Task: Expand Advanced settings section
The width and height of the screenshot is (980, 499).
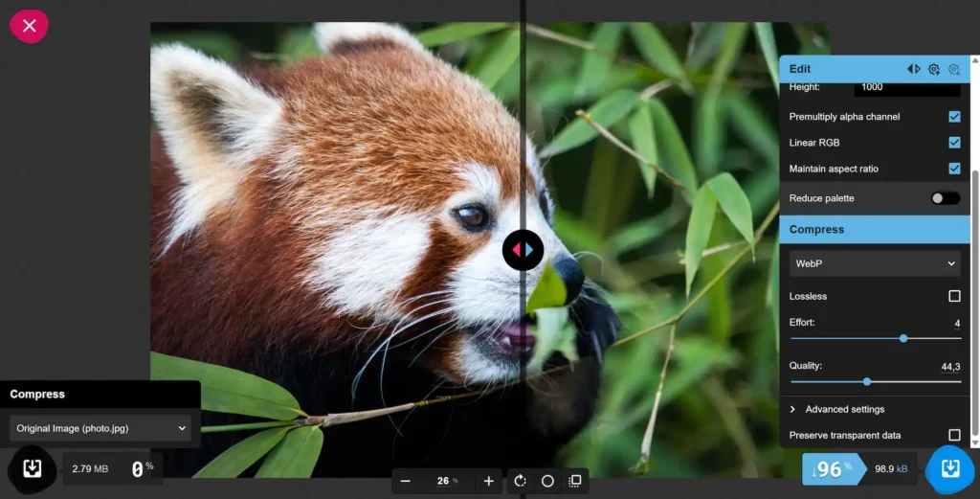Action: 844,409
